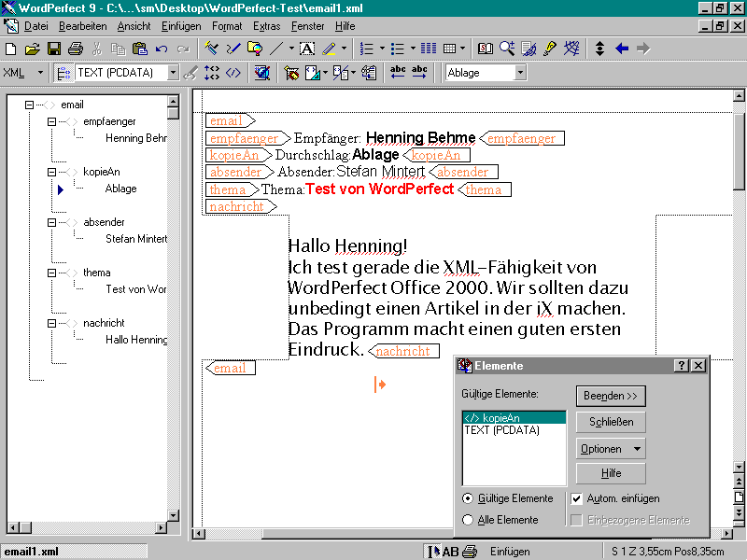Viewport: 747px width, 560px height.
Task: Click Beenden >> button
Action: pyautogui.click(x=611, y=396)
